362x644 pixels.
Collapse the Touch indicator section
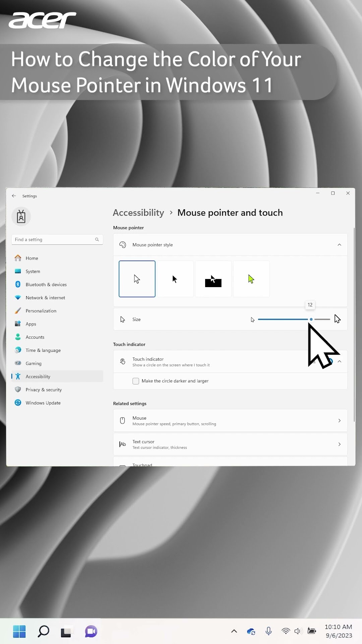340,362
